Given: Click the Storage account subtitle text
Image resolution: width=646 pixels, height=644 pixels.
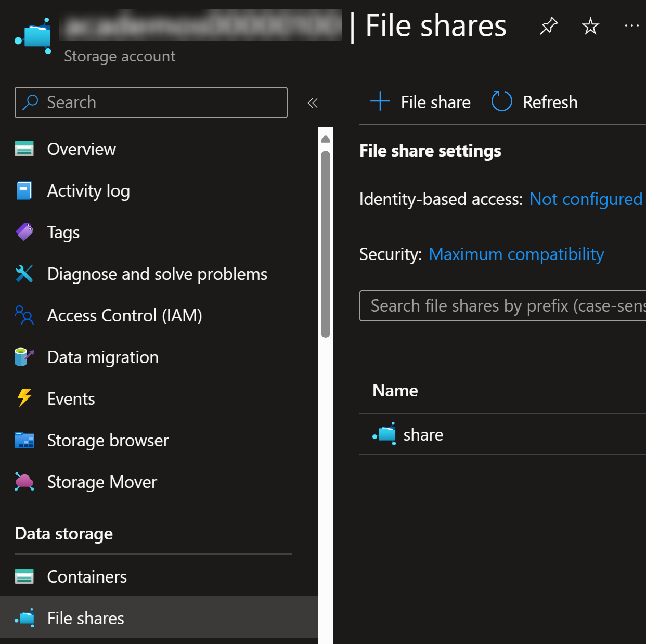Looking at the screenshot, I should pos(120,56).
